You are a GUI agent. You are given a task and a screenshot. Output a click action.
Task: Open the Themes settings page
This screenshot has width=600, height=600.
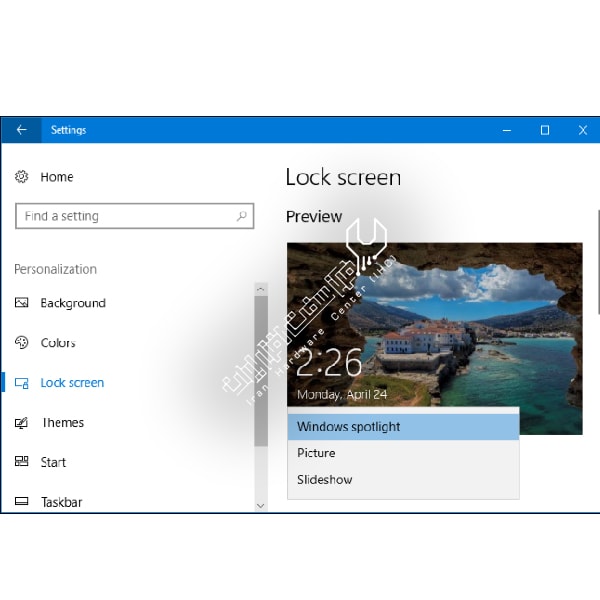63,422
